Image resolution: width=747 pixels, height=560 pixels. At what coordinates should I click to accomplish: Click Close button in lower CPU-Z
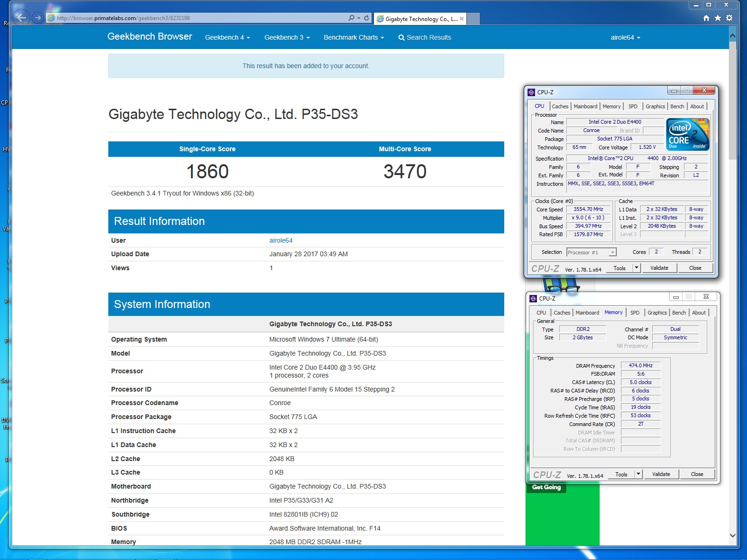coord(697,474)
